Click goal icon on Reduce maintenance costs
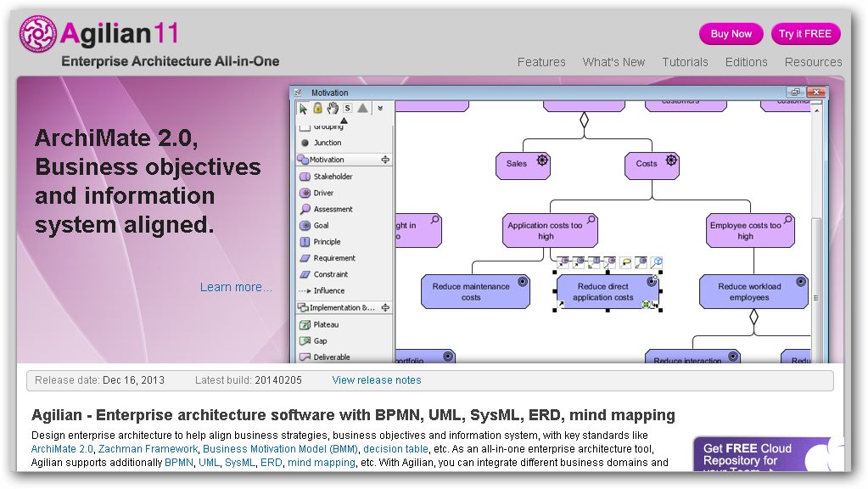Viewport: 868px width, 489px height. (522, 282)
